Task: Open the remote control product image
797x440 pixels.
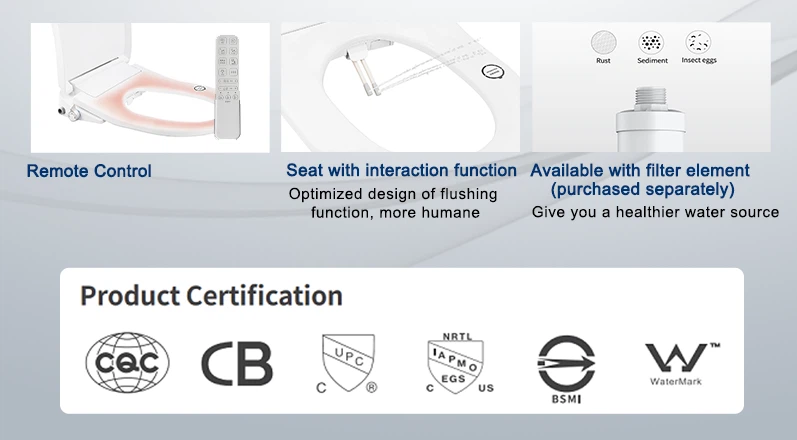Action: (x=150, y=87)
